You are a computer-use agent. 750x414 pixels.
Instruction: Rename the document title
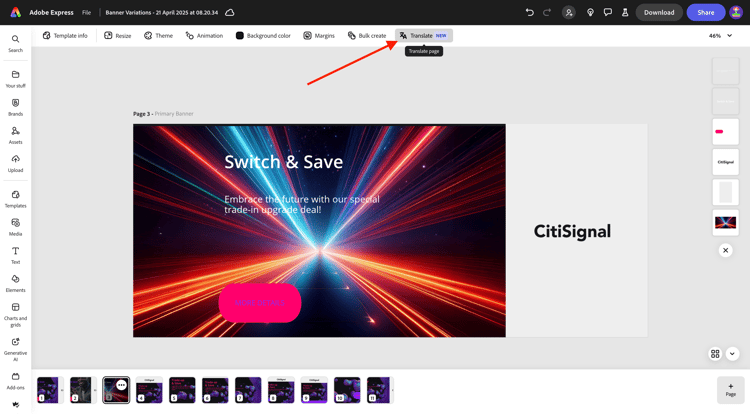(162, 12)
